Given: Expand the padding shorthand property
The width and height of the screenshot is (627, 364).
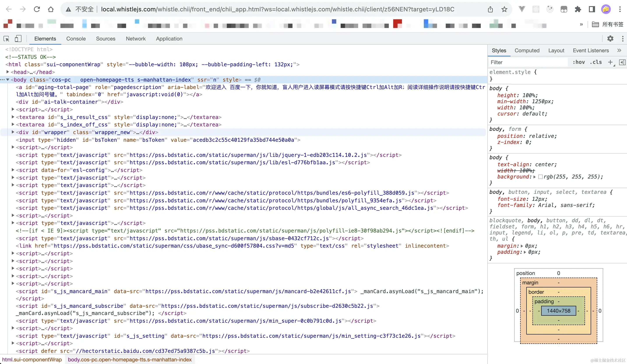Looking at the screenshot, I should (x=525, y=252).
